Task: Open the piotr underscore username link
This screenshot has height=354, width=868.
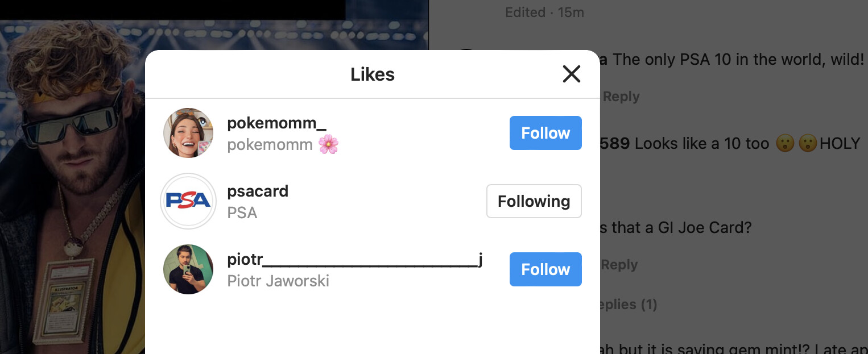Action: (355, 259)
